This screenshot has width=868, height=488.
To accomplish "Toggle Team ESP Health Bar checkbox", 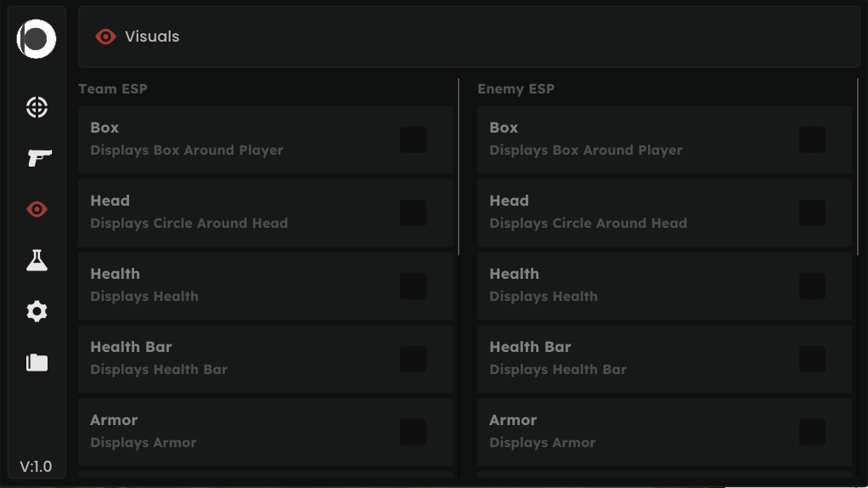I will coord(414,360).
